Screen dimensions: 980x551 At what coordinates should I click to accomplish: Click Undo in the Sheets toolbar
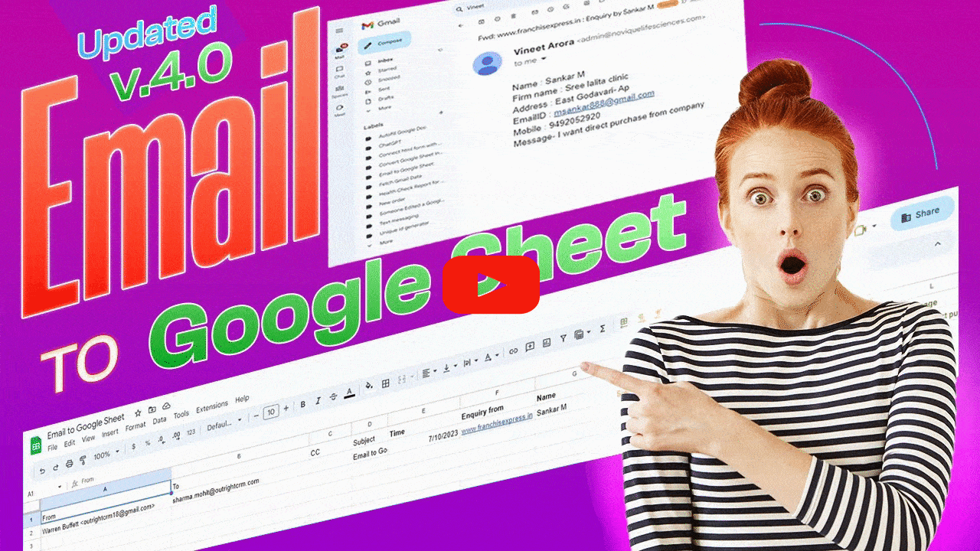(x=42, y=471)
